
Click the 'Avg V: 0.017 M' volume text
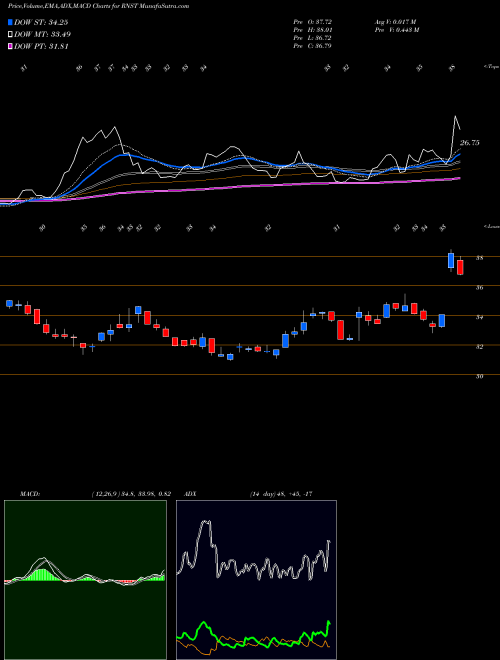[x=395, y=22]
